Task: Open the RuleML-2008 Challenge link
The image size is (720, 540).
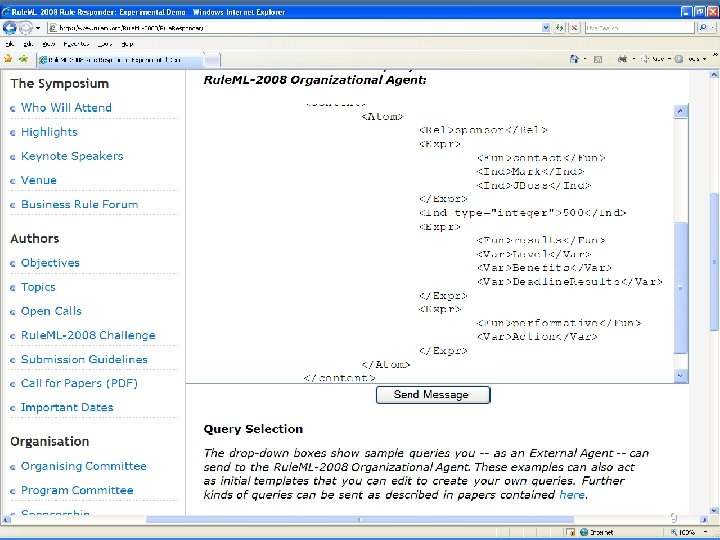Action: [x=88, y=335]
